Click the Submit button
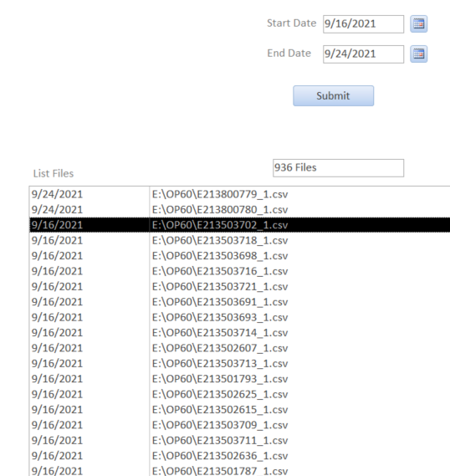 (x=333, y=95)
